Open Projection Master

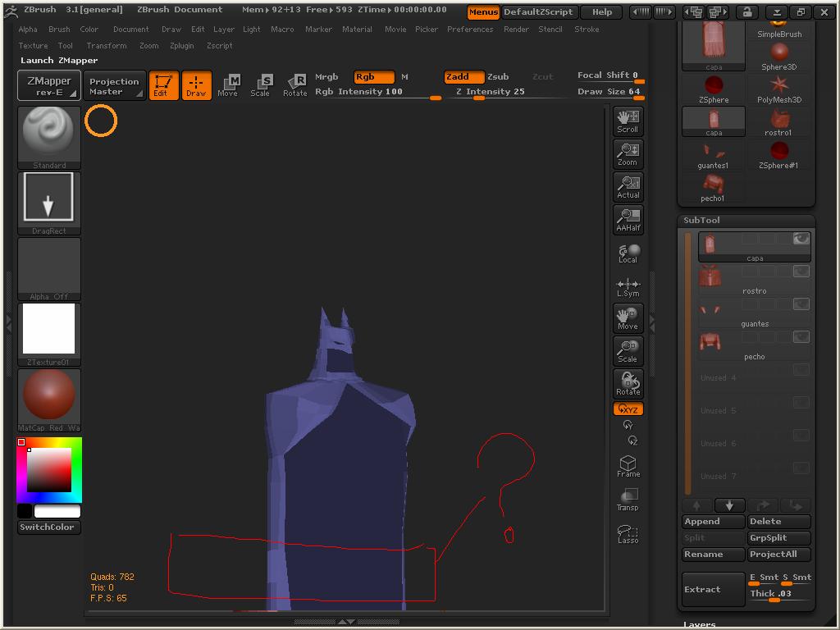point(114,85)
